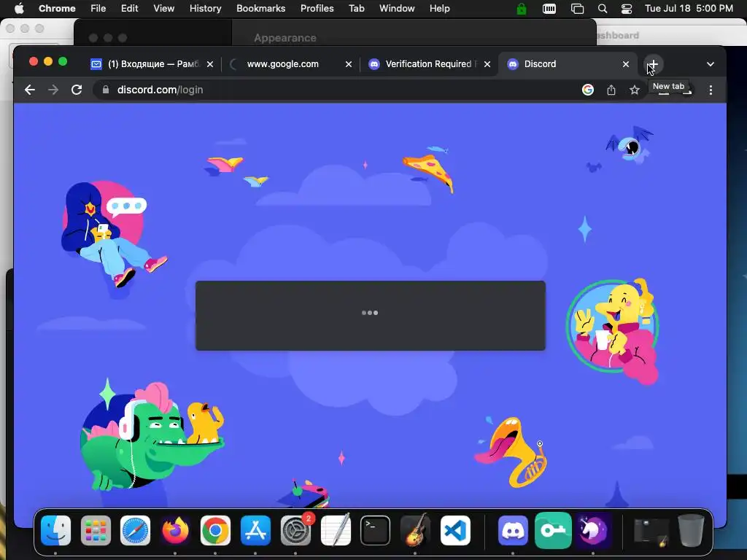Close the Discord tab

626,64
